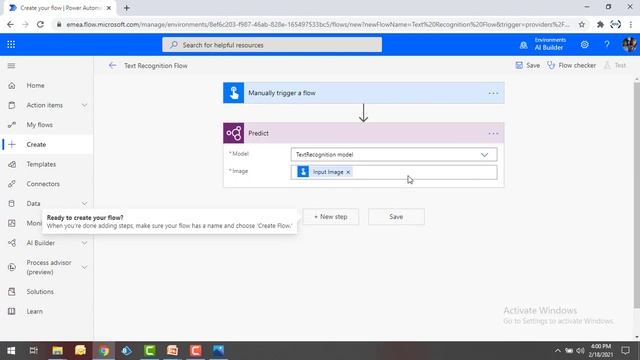Viewport: 640px width, 360px height.
Task: Open the user profile avatar
Action: tap(629, 44)
